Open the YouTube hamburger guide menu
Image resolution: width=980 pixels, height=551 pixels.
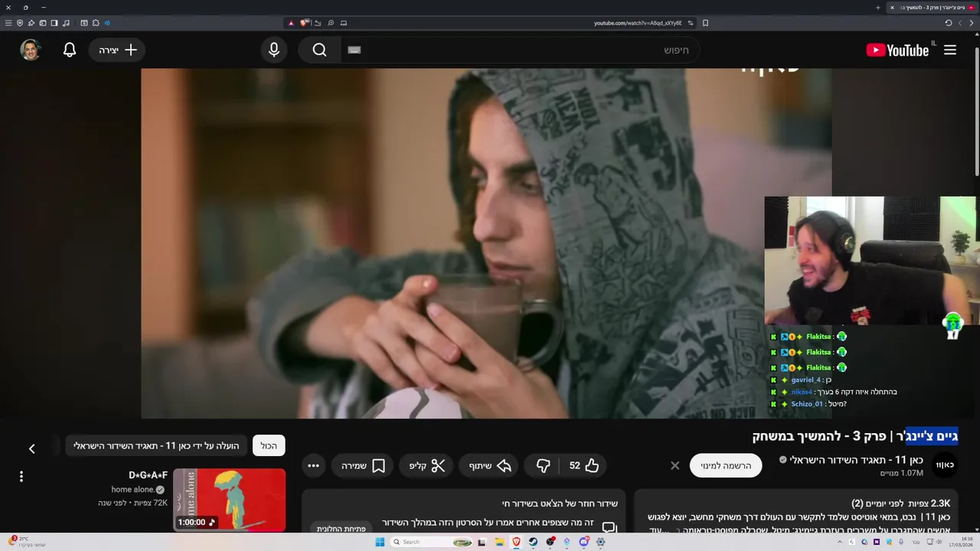[x=950, y=50]
